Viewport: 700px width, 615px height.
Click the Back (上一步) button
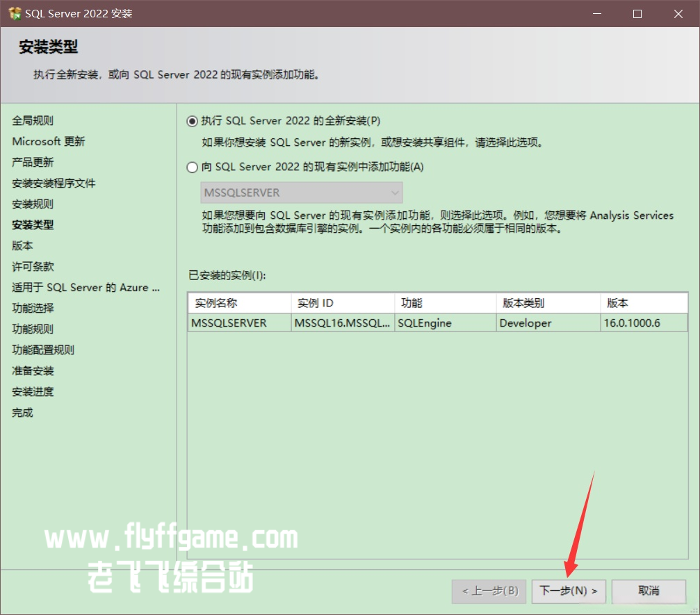point(489,591)
